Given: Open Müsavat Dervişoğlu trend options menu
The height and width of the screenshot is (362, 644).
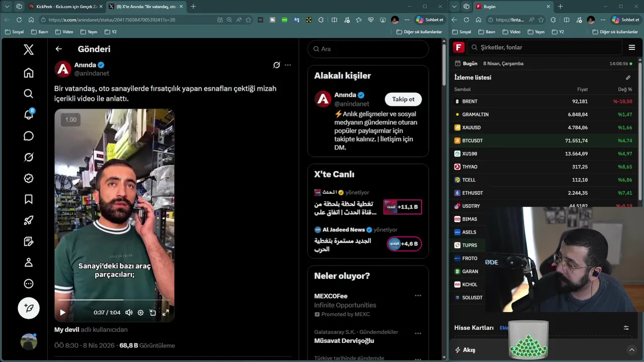Looking at the screenshot, I should click(418, 333).
